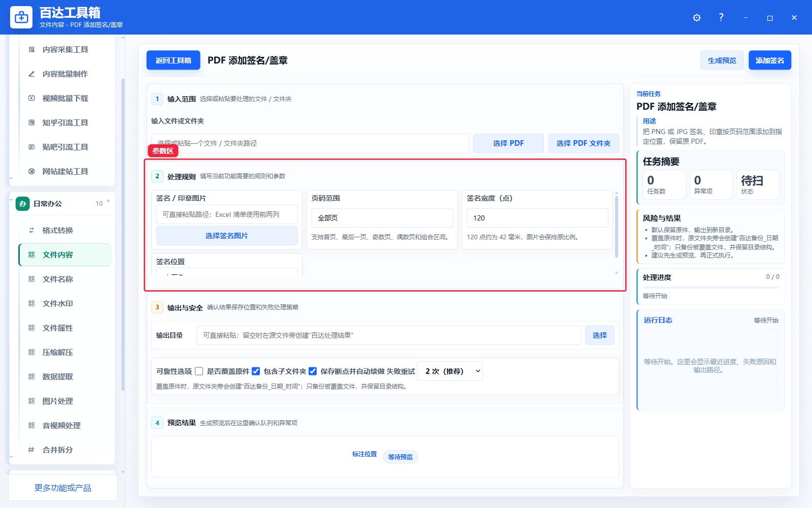The height and width of the screenshot is (508, 812).
Task: Click the 处理规则 panel vertical scrollbar
Action: (x=617, y=227)
